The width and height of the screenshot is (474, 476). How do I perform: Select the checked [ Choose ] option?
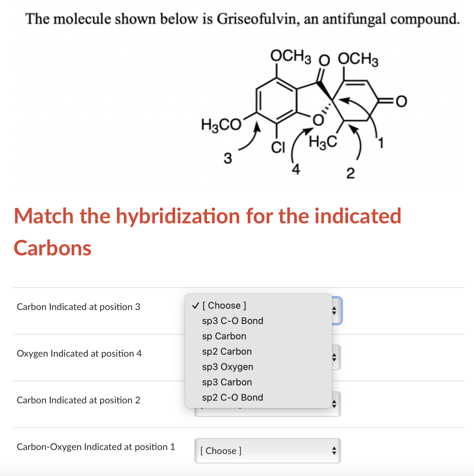(224, 305)
